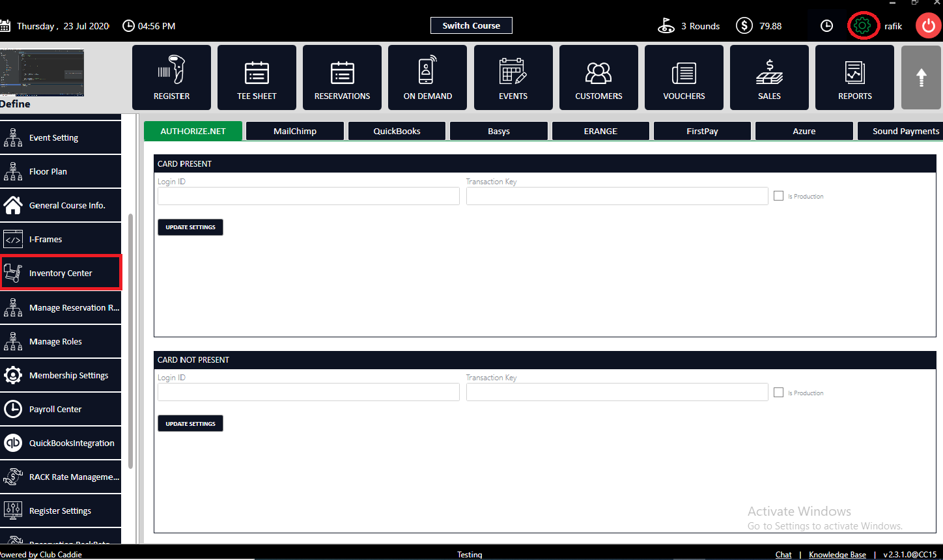Click the red power logout button
Viewport: 943px width, 560px height.
pos(929,26)
